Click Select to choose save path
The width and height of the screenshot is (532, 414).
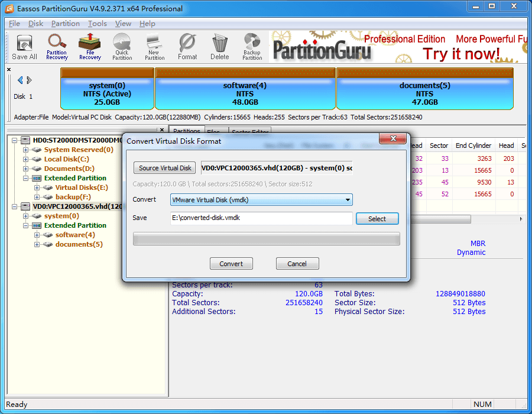(x=377, y=219)
